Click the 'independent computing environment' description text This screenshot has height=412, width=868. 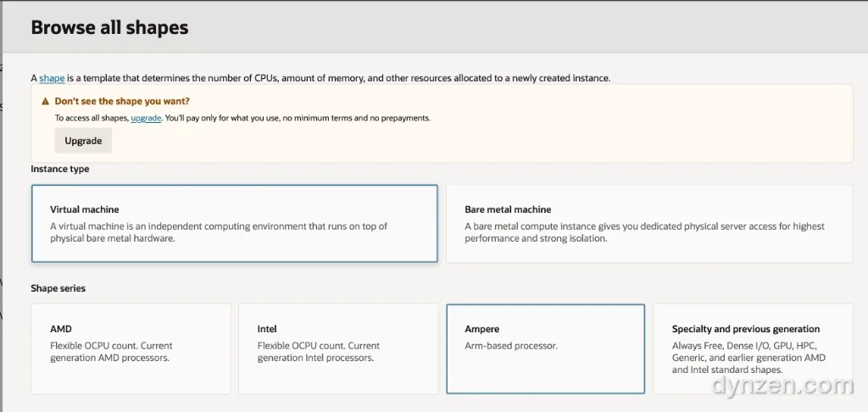coord(219,232)
